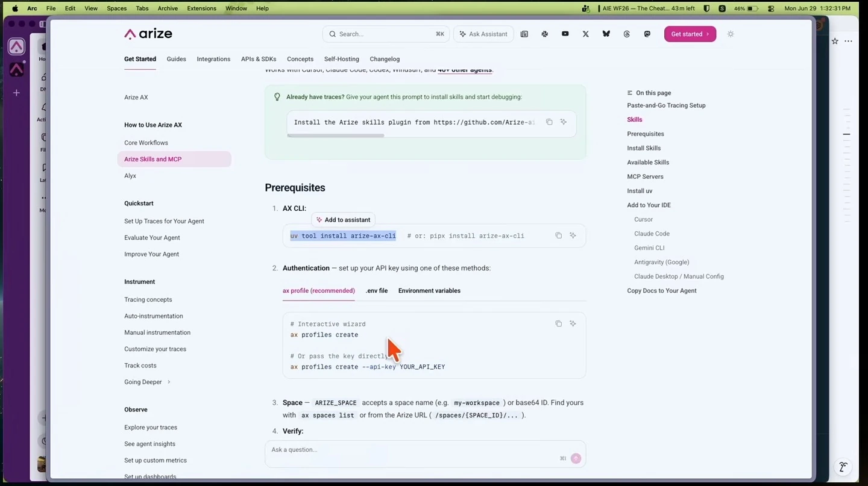Viewport: 868px width, 486px height.
Task: Open the 40+ other agents link
Action: pyautogui.click(x=465, y=70)
